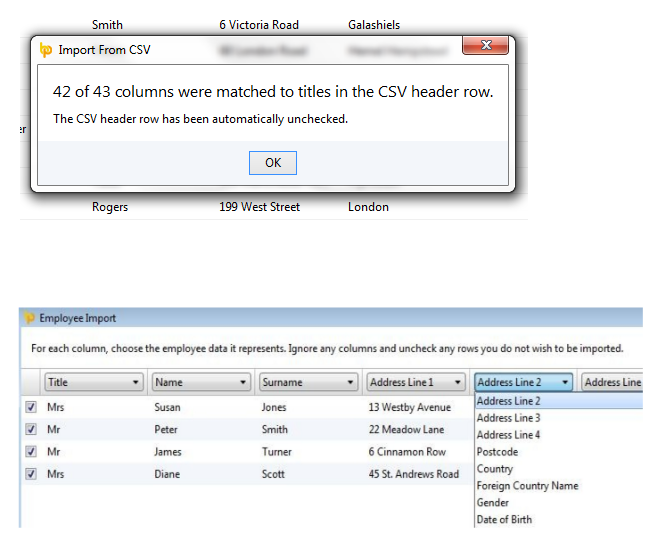Click '6 Victoria Road' in background list
Image resolution: width=667 pixels, height=548 pixels.
259,25
